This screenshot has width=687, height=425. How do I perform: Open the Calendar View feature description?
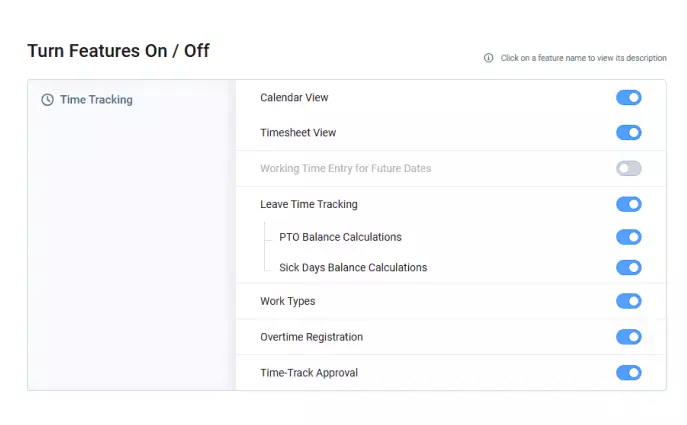[294, 98]
